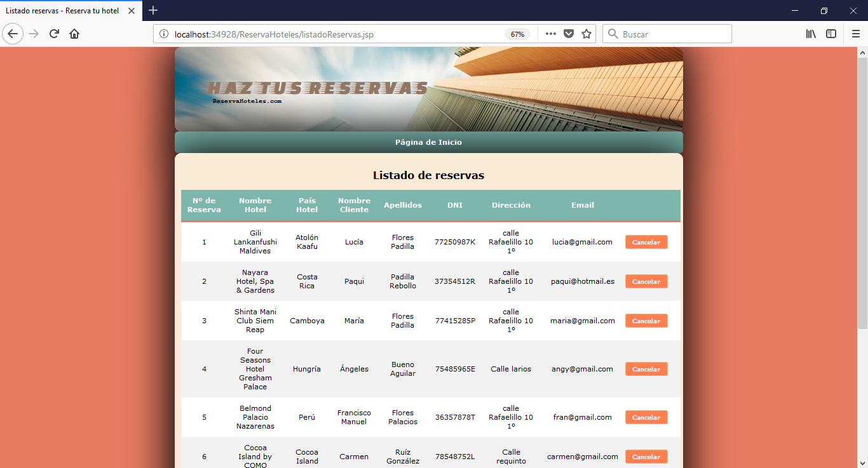Click DNI 75485965E
This screenshot has width=868, height=468.
[x=455, y=369]
